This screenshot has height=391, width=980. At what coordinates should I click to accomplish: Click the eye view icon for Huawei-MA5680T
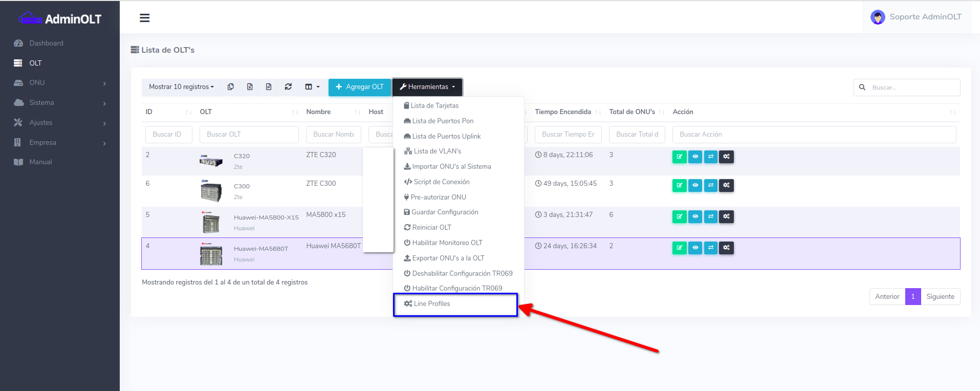point(695,248)
